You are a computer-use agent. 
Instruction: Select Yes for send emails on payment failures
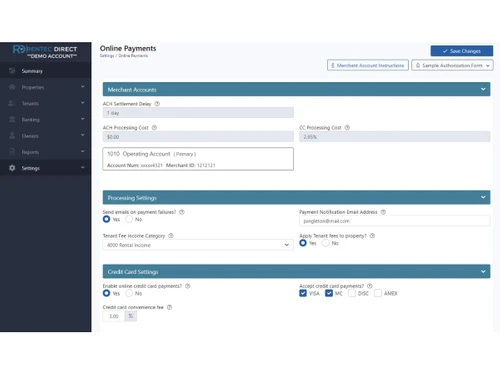coord(106,219)
